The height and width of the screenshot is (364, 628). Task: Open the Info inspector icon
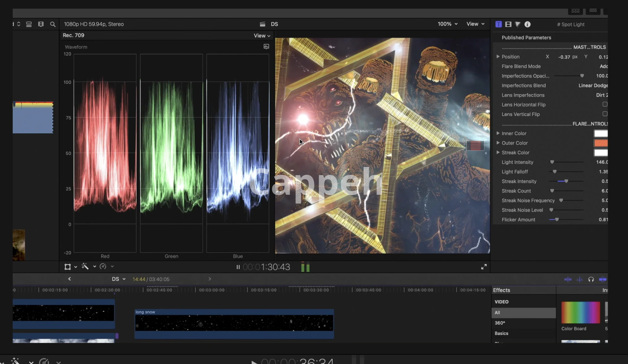527,24
